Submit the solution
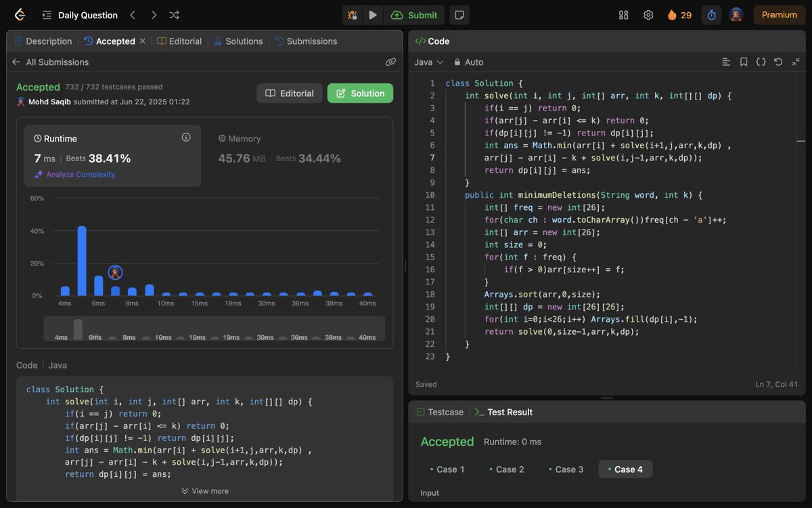This screenshot has width=812, height=508. click(x=414, y=15)
